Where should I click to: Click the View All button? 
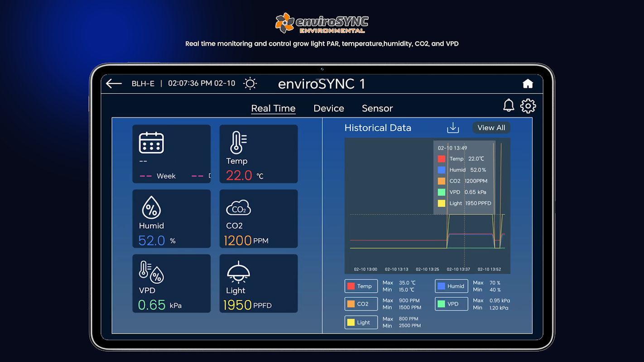click(491, 128)
